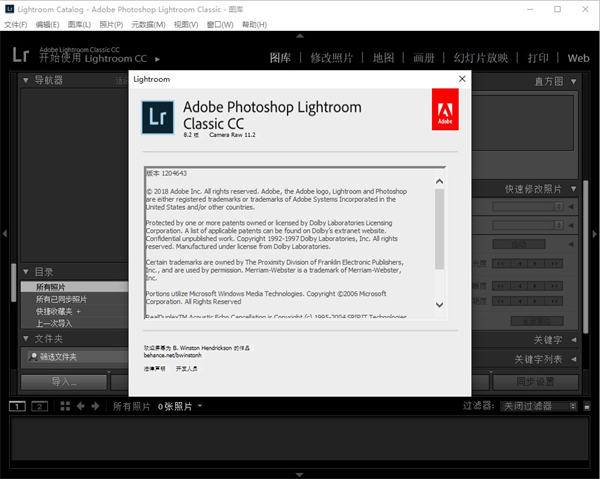Click the 自动 tone button in Quick Develop
600x479 pixels.
(518, 244)
